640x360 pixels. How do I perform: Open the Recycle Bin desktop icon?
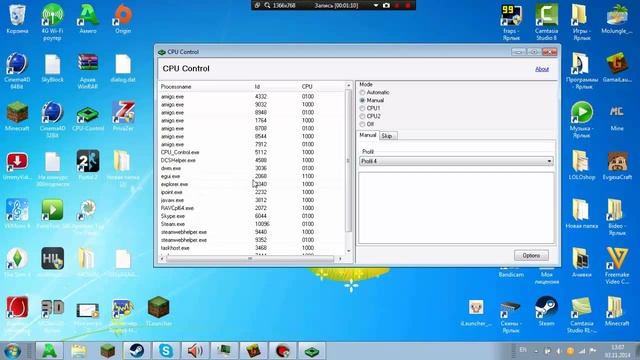click(x=17, y=19)
